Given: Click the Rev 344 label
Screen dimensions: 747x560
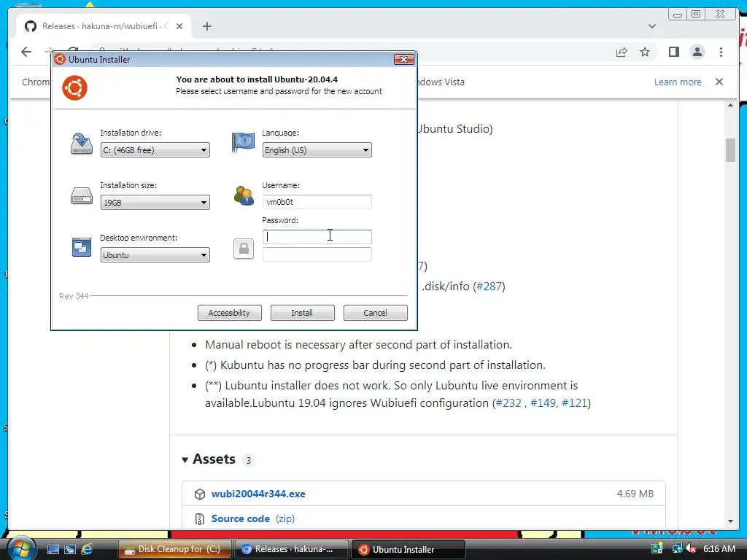Looking at the screenshot, I should [74, 296].
